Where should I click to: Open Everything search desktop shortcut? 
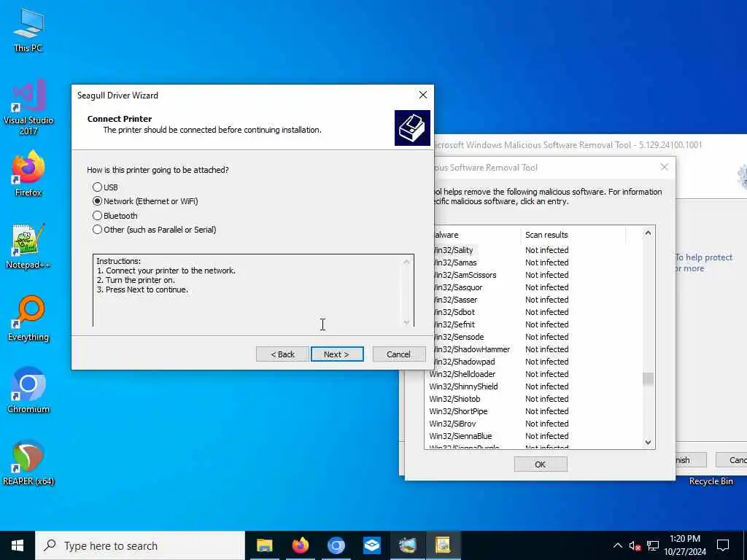tap(28, 319)
